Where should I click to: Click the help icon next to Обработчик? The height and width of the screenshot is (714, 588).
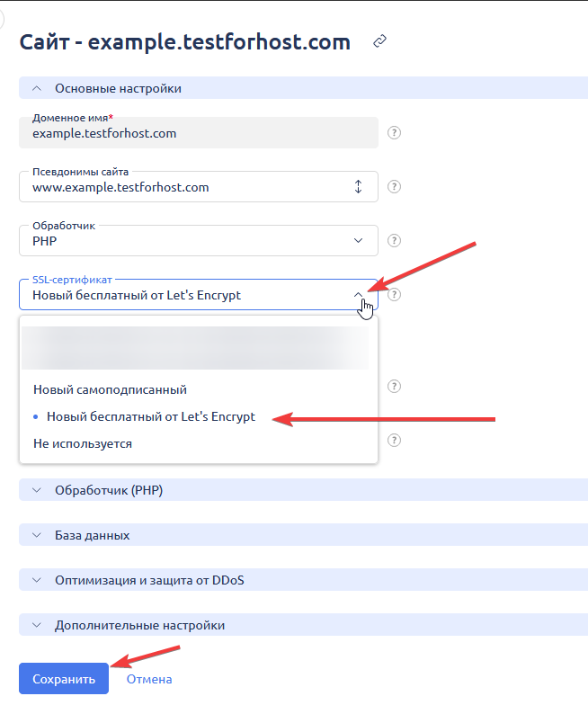tap(394, 241)
